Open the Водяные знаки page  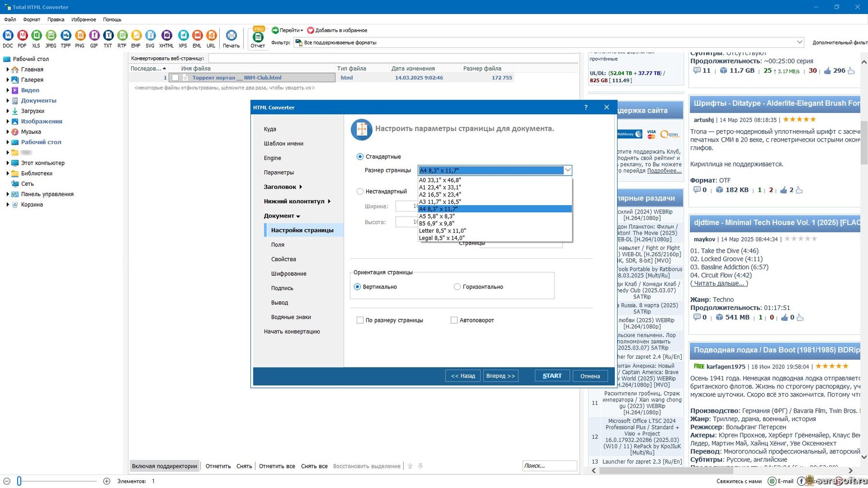[x=291, y=317]
